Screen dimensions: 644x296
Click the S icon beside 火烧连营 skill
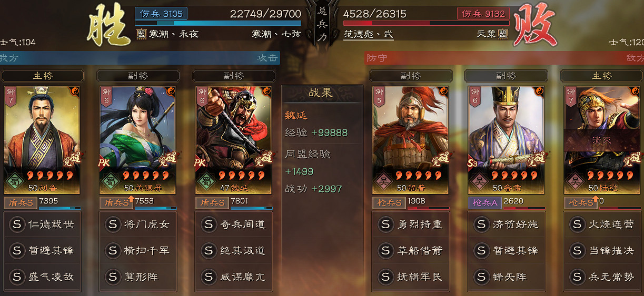(578, 224)
